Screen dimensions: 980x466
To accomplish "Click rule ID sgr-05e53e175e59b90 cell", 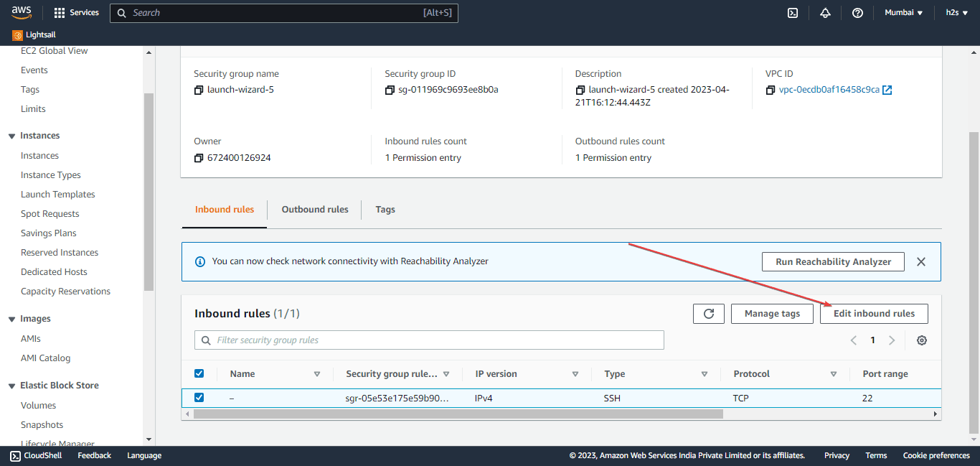I will coord(397,398).
